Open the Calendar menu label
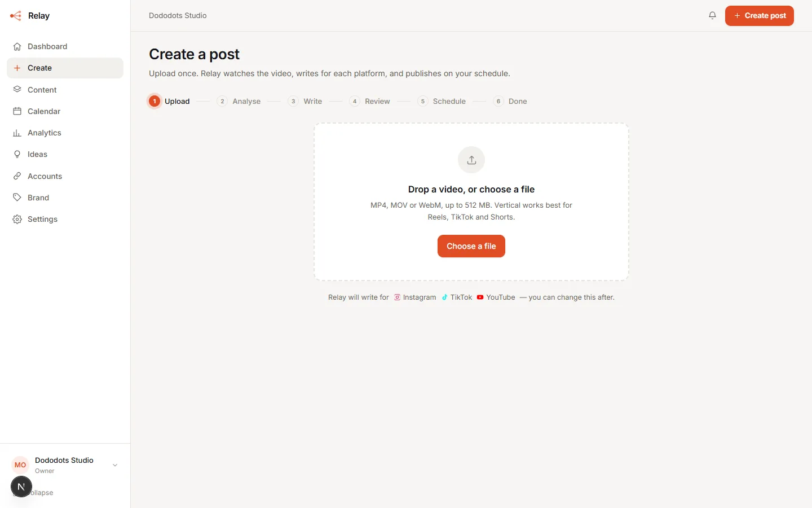812x508 pixels. pyautogui.click(x=44, y=111)
